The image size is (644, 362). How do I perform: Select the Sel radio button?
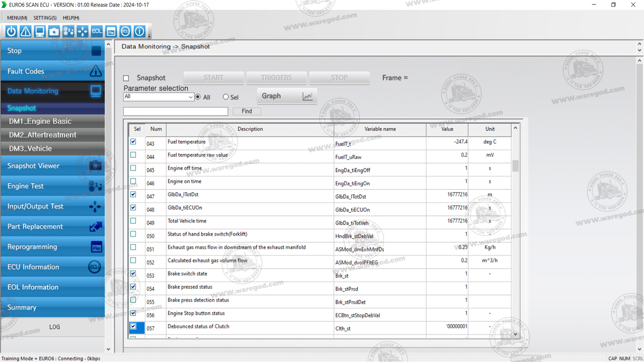[x=226, y=97]
